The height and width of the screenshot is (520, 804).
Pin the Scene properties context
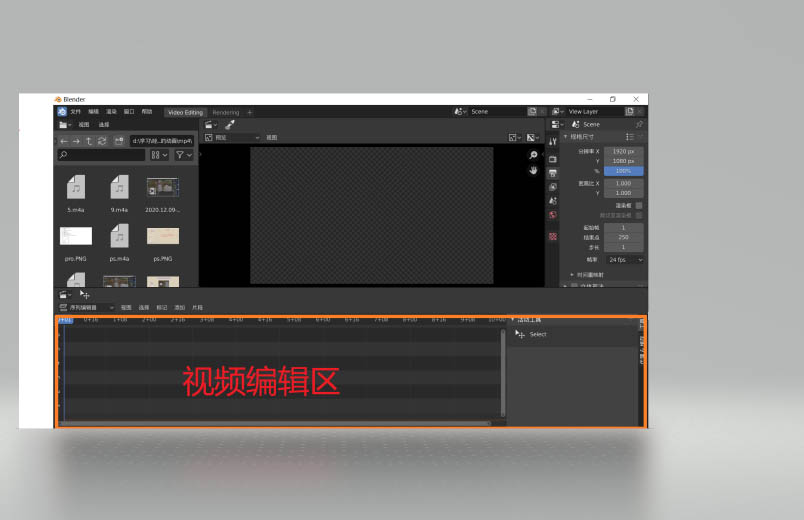point(639,125)
